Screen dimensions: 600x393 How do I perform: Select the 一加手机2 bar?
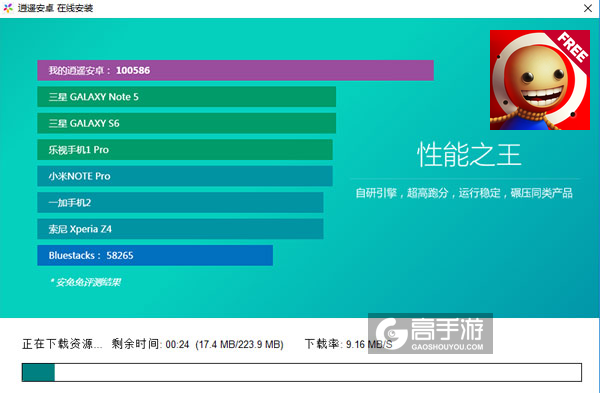pyautogui.click(x=180, y=202)
